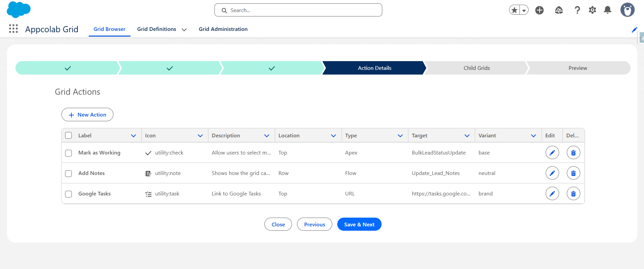The width and height of the screenshot is (644, 269).
Task: Open the Notifications bell
Action: click(608, 10)
